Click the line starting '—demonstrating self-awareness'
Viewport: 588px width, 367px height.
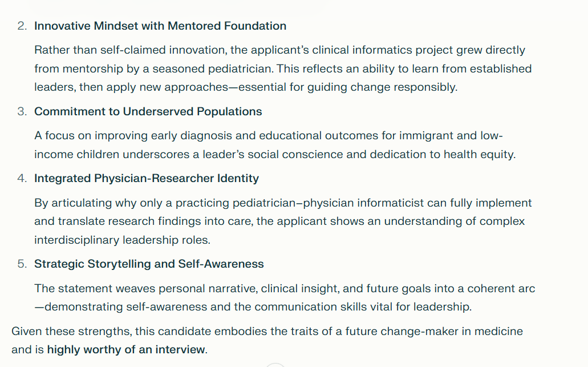[253, 306]
